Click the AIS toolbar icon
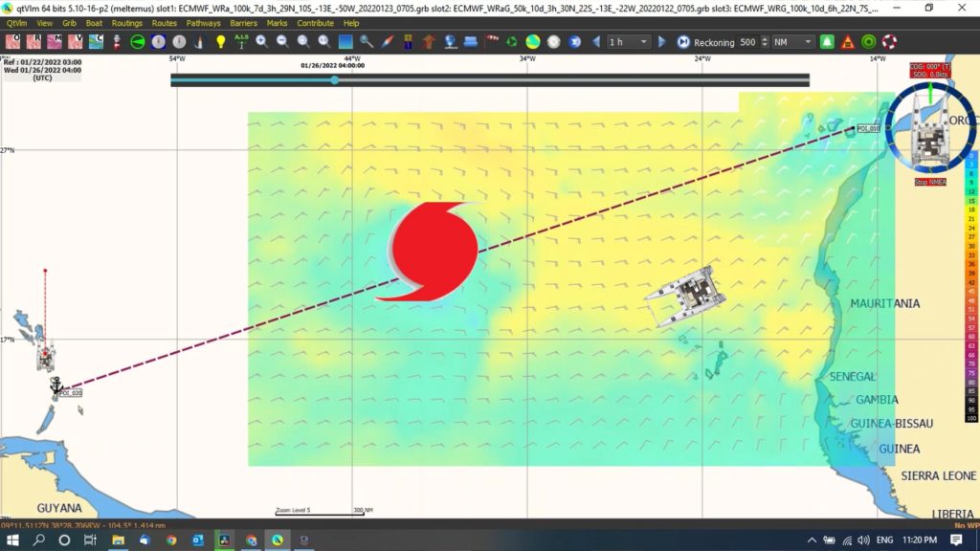Screen dimensions: 980x551 pos(240,42)
